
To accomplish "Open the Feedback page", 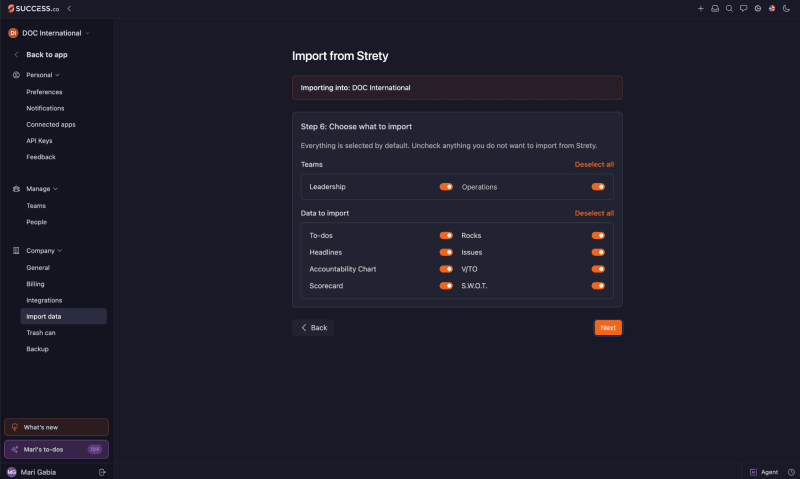I will 41,157.
